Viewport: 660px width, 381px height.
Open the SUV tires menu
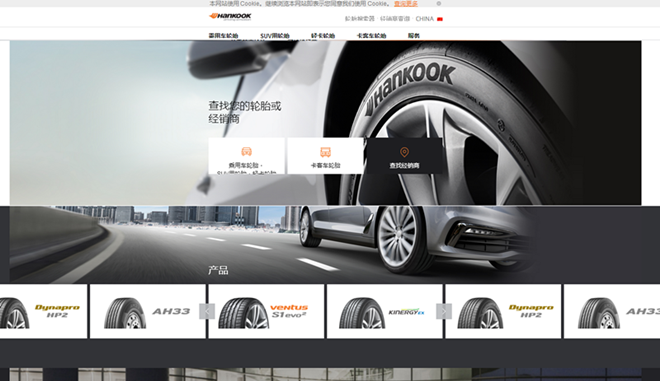coord(274,36)
